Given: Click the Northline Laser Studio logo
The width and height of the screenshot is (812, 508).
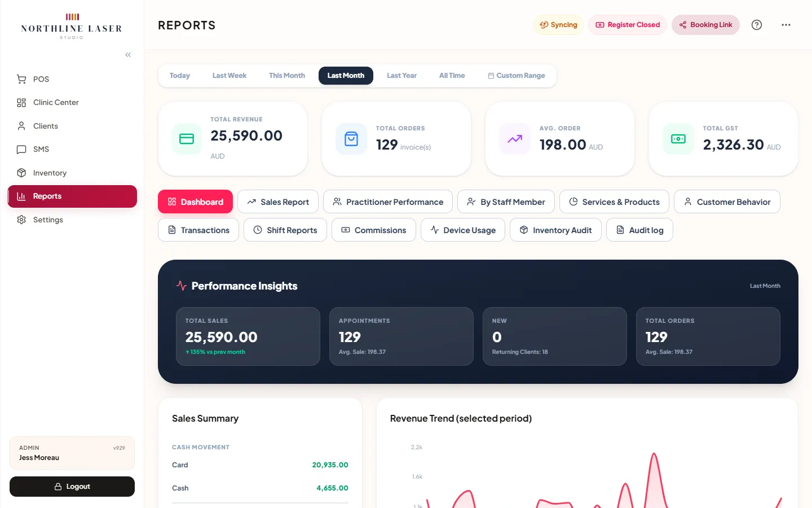Looking at the screenshot, I should (x=72, y=26).
